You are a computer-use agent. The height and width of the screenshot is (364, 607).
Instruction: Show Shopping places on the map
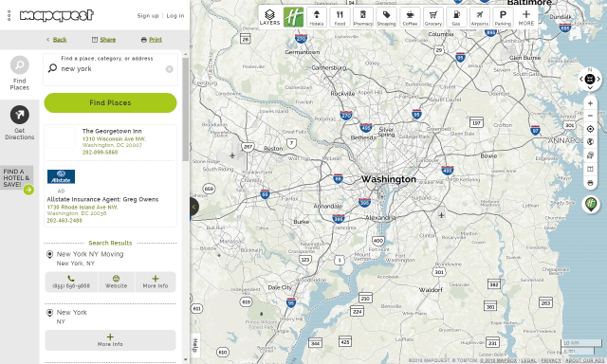[x=386, y=17]
